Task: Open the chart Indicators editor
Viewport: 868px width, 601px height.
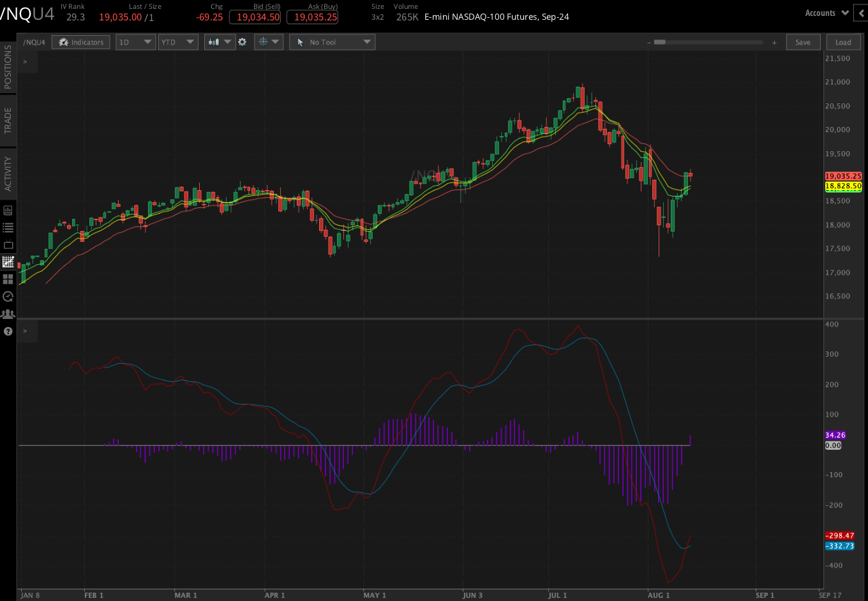Action: tap(80, 41)
